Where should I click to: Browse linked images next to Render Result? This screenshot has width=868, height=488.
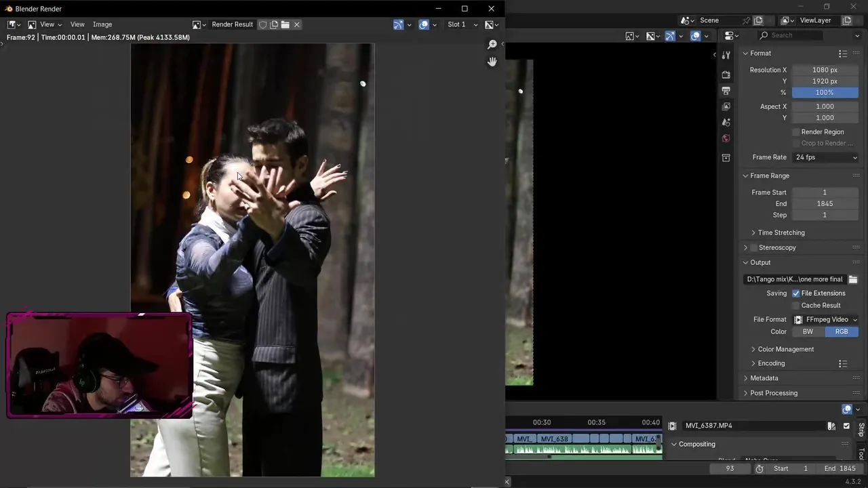point(199,24)
